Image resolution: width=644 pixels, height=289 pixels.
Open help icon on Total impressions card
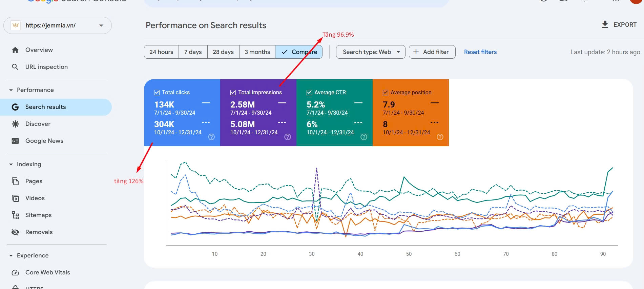(288, 137)
